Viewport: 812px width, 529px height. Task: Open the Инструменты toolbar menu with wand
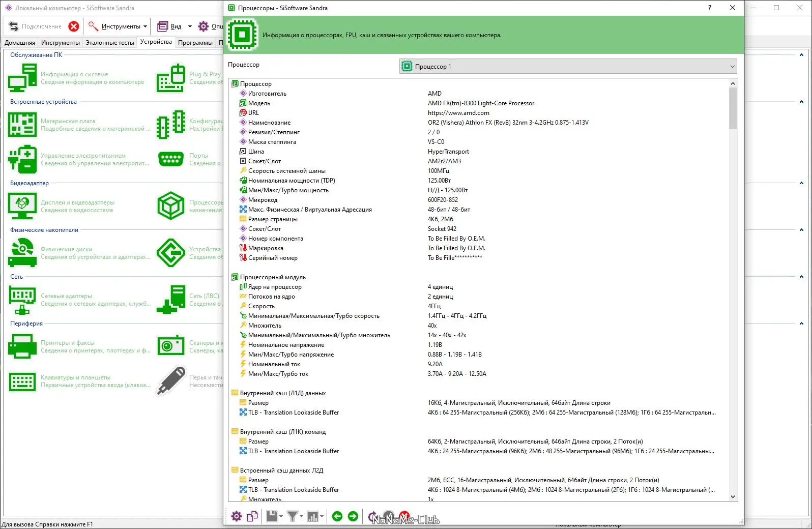[117, 26]
